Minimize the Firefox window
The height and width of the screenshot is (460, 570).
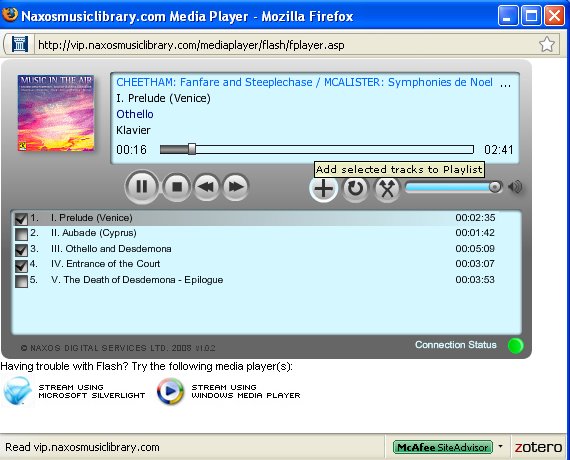coord(508,16)
